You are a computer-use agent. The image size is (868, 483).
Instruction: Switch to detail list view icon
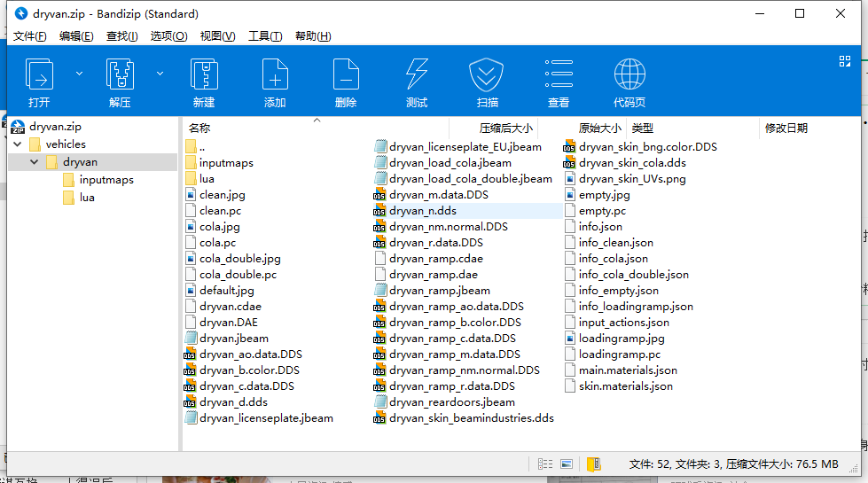click(545, 464)
